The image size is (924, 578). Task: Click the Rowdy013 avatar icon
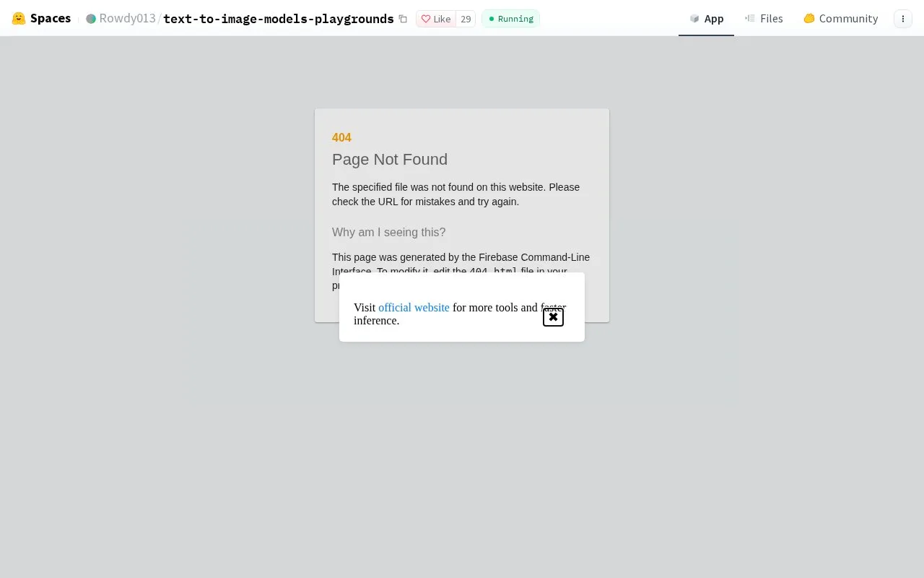tap(91, 19)
